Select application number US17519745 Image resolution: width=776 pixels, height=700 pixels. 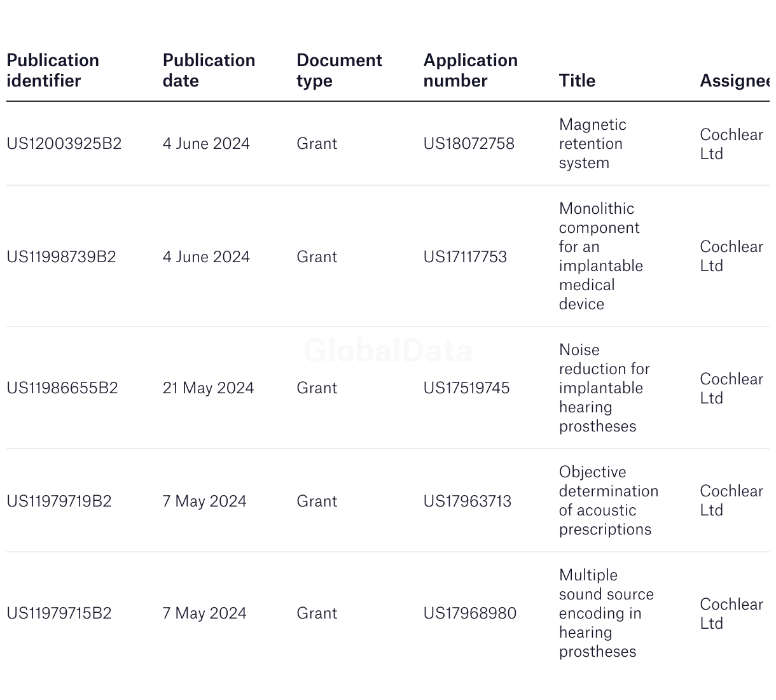466,388
